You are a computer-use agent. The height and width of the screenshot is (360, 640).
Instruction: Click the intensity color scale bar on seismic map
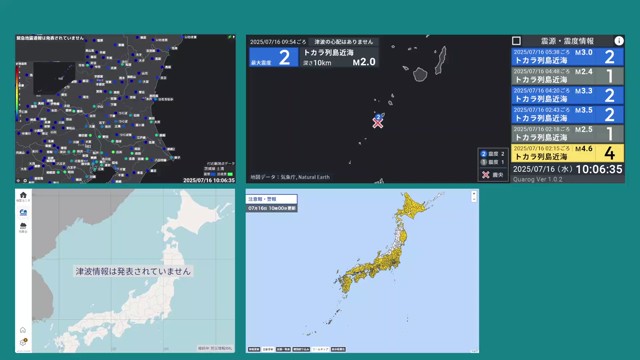coord(17,94)
